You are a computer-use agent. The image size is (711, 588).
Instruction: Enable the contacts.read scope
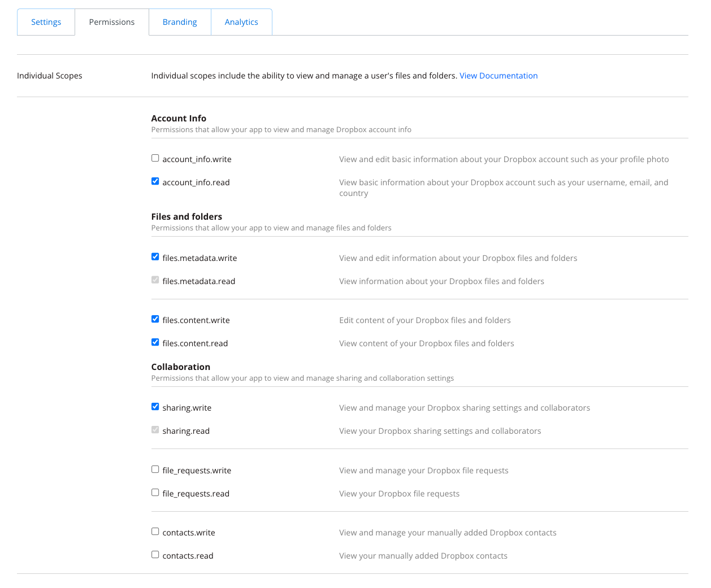[x=155, y=555]
